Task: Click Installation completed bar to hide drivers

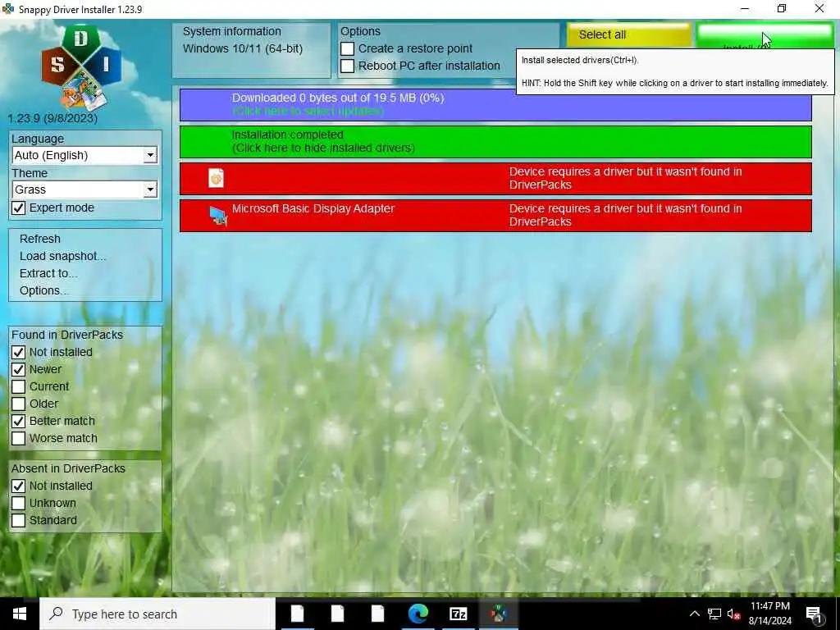Action: (x=495, y=141)
